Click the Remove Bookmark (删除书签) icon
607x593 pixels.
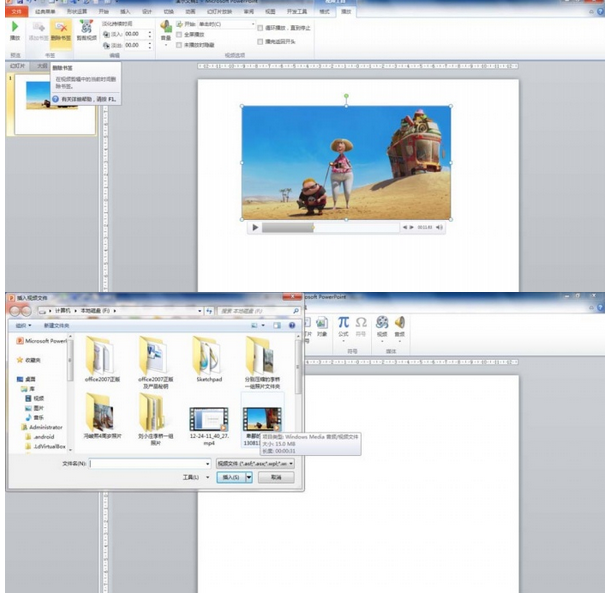point(61,27)
